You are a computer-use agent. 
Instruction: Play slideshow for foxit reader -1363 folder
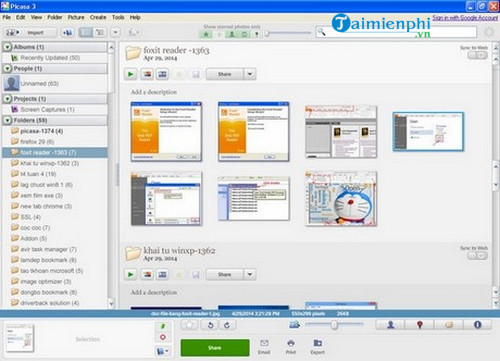click(131, 74)
